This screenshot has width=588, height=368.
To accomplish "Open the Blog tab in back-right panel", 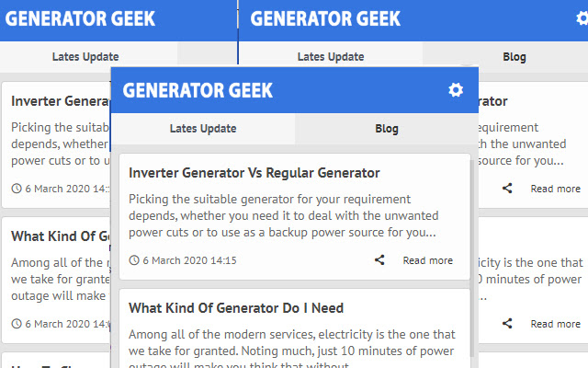I will click(514, 57).
